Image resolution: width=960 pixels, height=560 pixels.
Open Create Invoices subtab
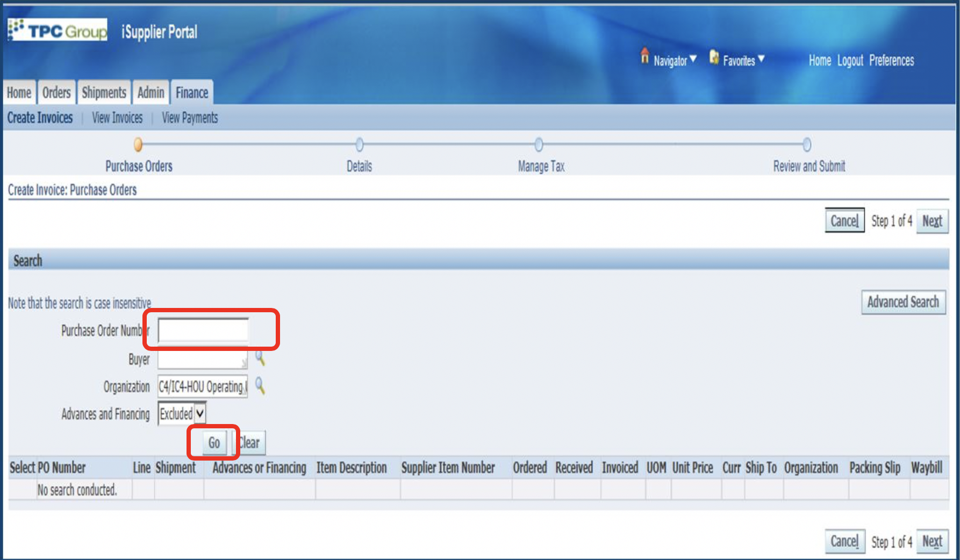point(40,118)
